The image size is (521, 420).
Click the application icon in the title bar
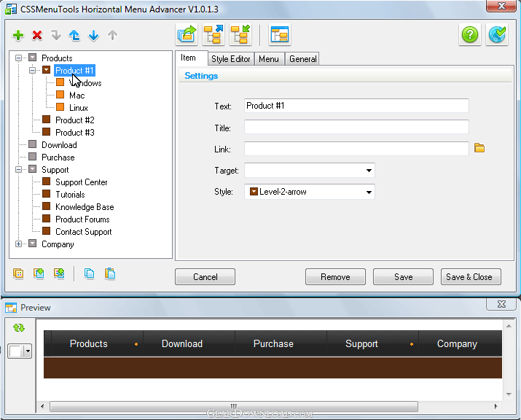pyautogui.click(x=11, y=9)
